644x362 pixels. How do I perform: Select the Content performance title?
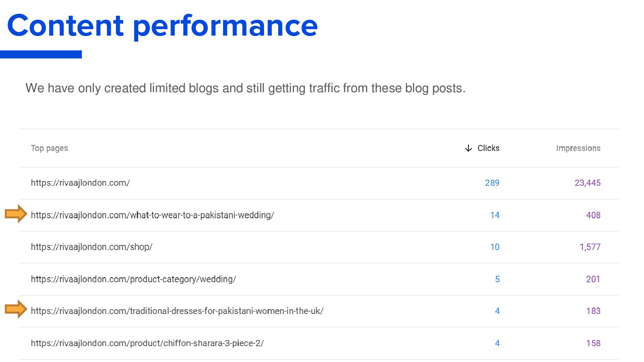click(x=162, y=26)
